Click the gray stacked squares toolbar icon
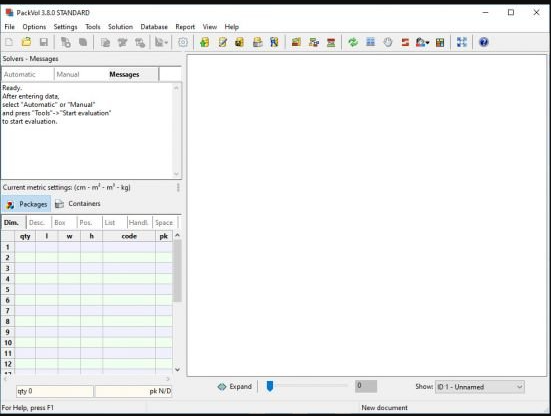Viewport: 551px width, 416px height. click(x=83, y=42)
